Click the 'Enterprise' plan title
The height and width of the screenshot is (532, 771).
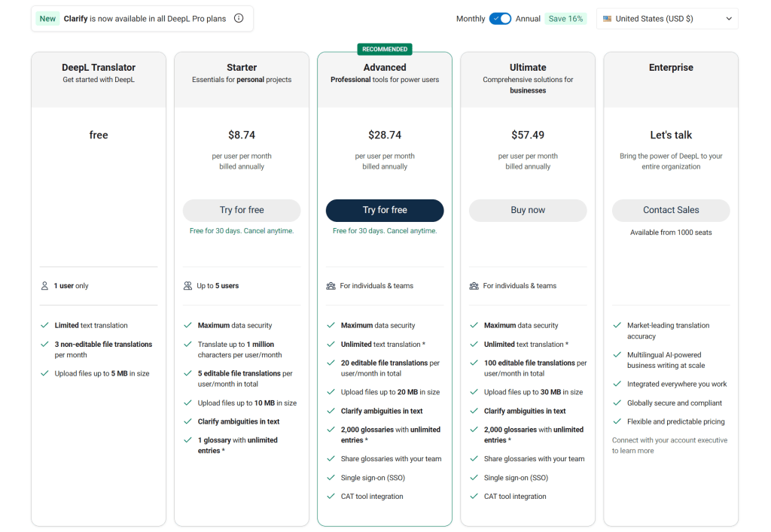pos(671,67)
